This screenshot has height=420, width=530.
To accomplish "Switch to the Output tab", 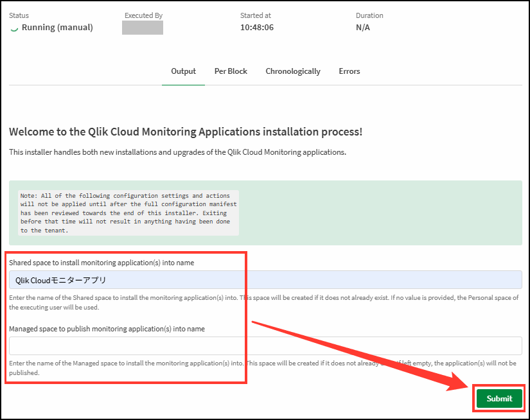I will [x=183, y=71].
